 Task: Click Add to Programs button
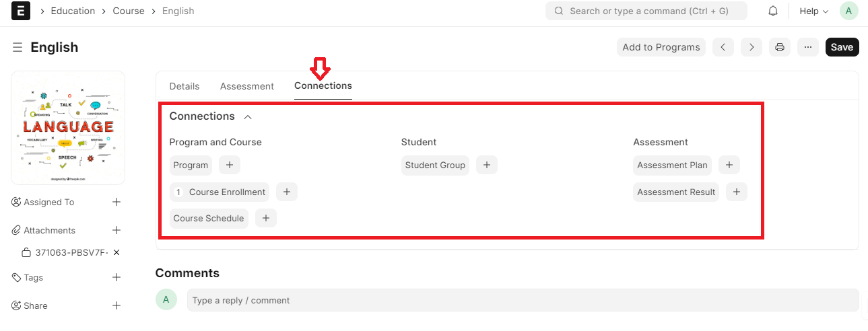coord(661,47)
